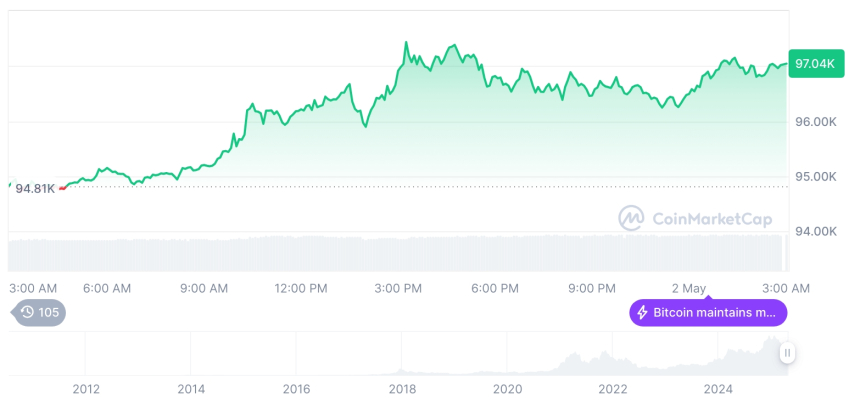Click the "2 May" date axis label
860x401 pixels.
coord(690,288)
